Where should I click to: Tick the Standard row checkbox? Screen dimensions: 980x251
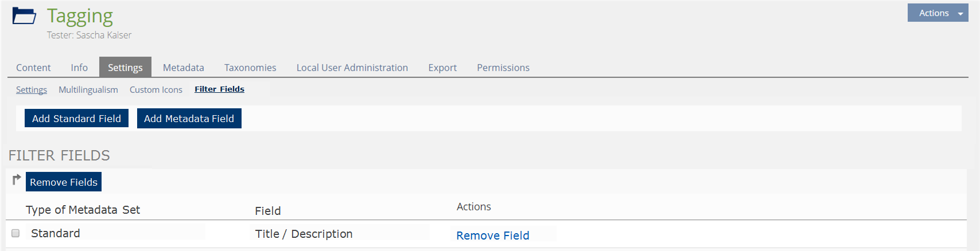coord(15,233)
